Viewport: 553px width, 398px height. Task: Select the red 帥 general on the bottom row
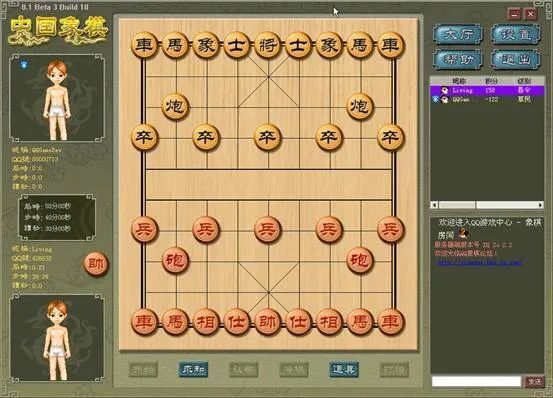coord(267,322)
